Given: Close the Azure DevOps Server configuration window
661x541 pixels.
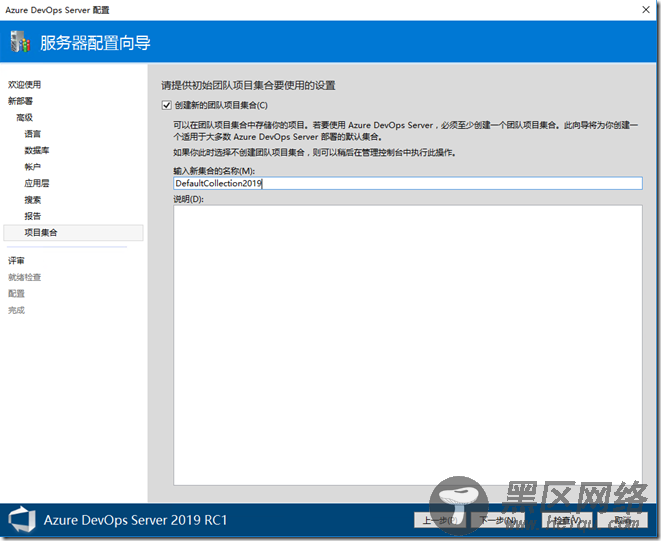Looking at the screenshot, I should 646,10.
